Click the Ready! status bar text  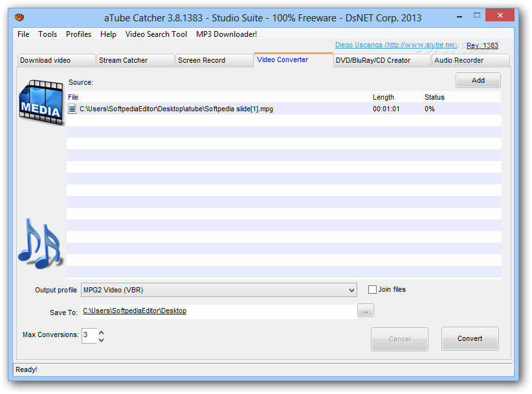point(26,369)
